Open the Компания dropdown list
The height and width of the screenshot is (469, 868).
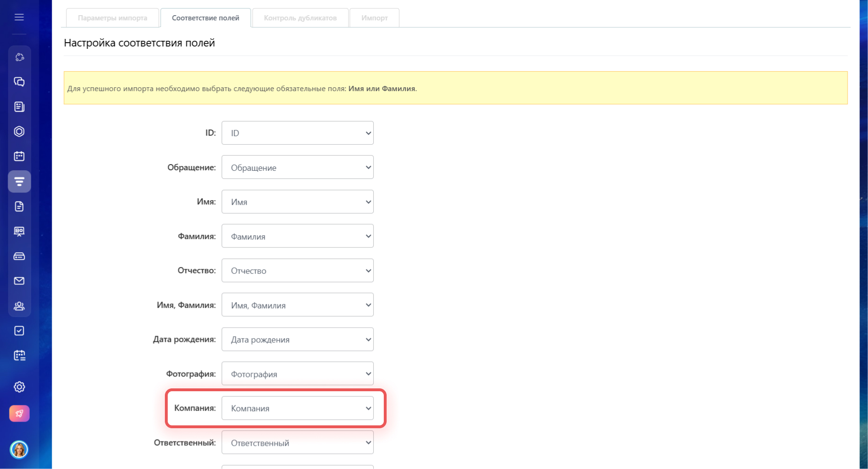tap(298, 408)
